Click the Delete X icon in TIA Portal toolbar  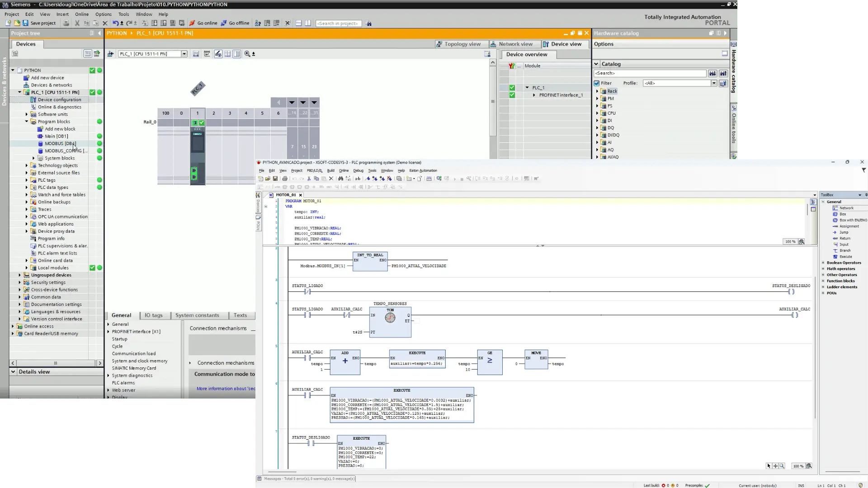click(105, 23)
